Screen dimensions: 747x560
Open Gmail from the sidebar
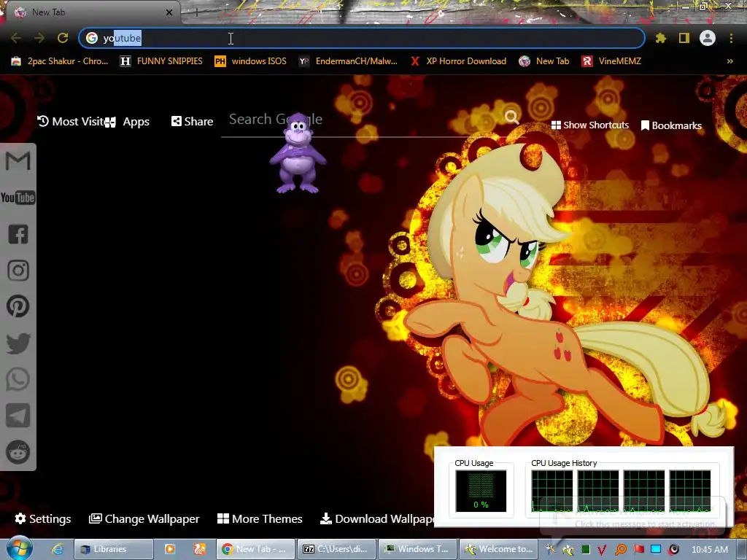coord(18,161)
